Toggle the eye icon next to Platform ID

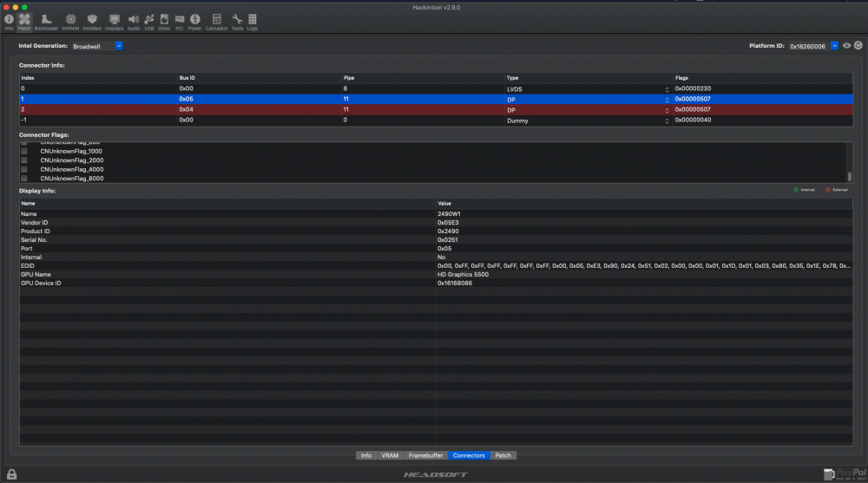[846, 45]
